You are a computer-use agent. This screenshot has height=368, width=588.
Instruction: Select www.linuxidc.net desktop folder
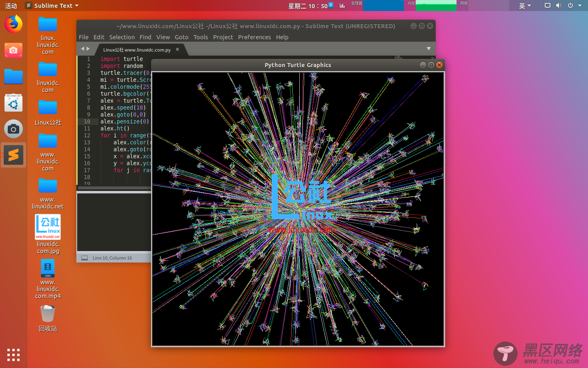(x=48, y=194)
